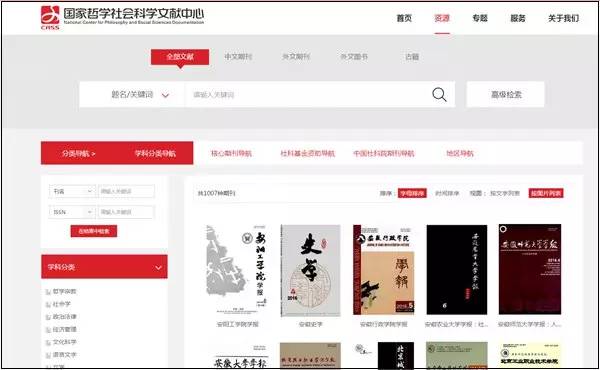Click the CASS logo in the header
Screen dimensions: 600x370
(50, 18)
